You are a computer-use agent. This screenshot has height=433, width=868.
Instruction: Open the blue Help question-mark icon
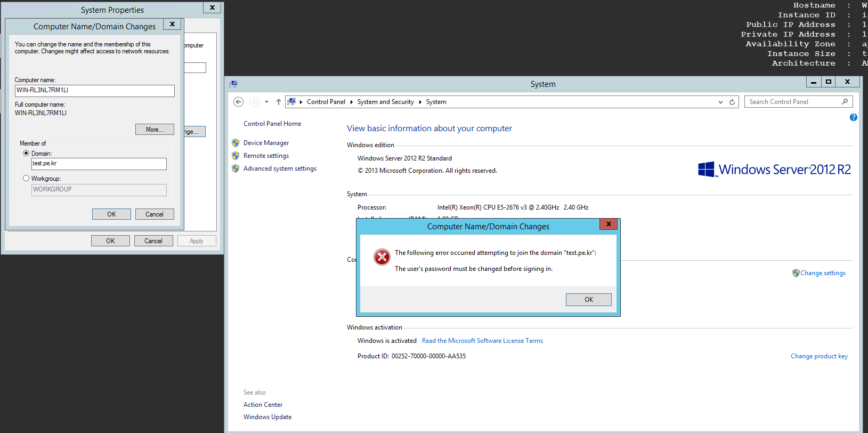point(853,117)
